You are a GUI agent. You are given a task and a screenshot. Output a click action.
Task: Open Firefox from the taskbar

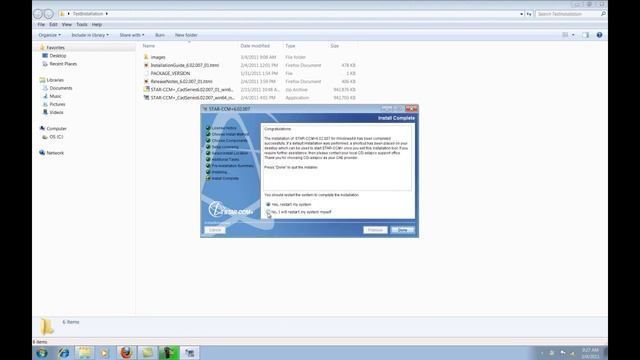click(126, 353)
